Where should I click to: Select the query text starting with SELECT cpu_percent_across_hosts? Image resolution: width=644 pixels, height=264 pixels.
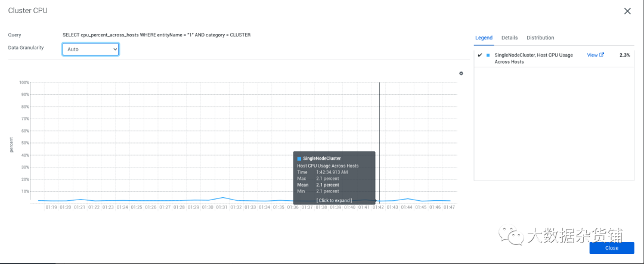click(156, 35)
